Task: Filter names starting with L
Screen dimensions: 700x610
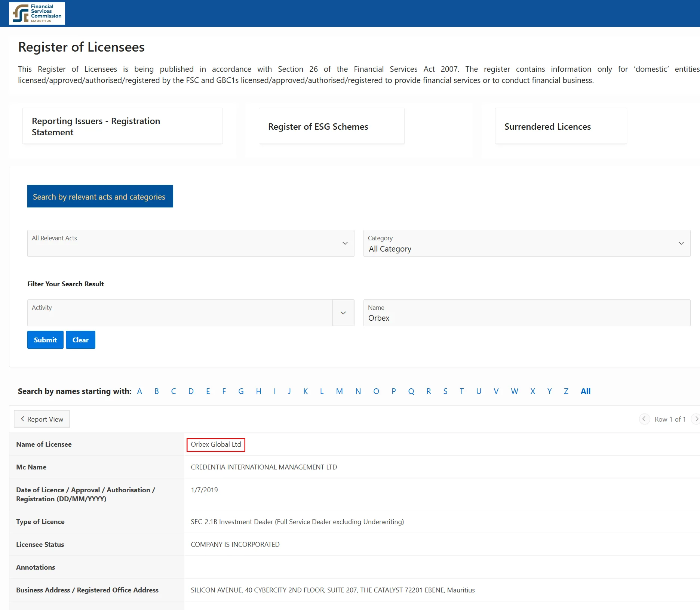Action: coord(322,391)
